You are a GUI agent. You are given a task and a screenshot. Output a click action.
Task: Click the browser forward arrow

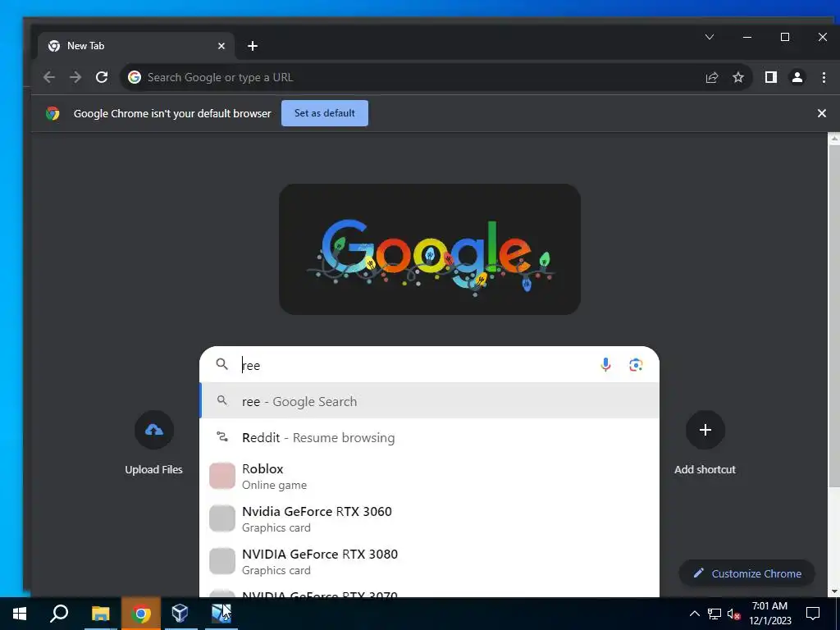click(x=75, y=77)
